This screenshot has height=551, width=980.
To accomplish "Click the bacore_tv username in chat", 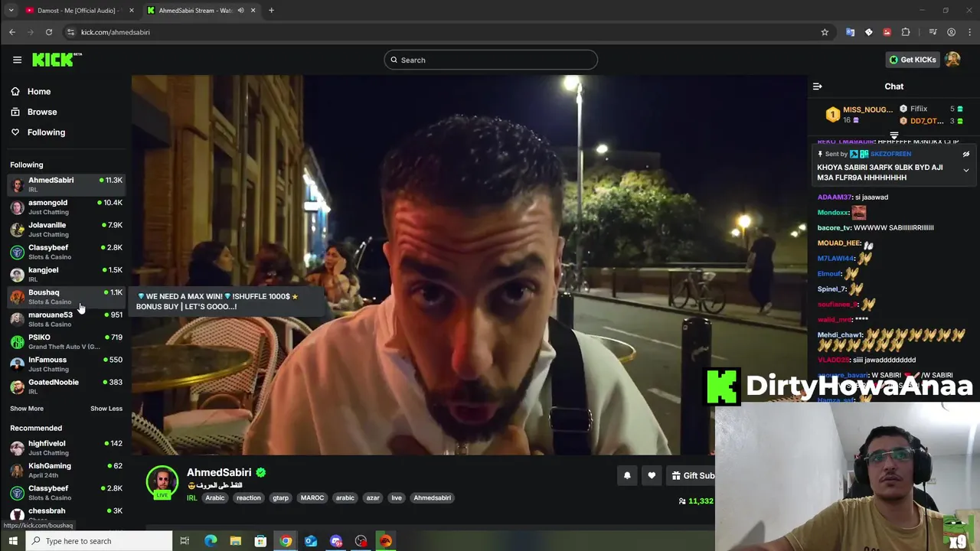I will pos(834,228).
